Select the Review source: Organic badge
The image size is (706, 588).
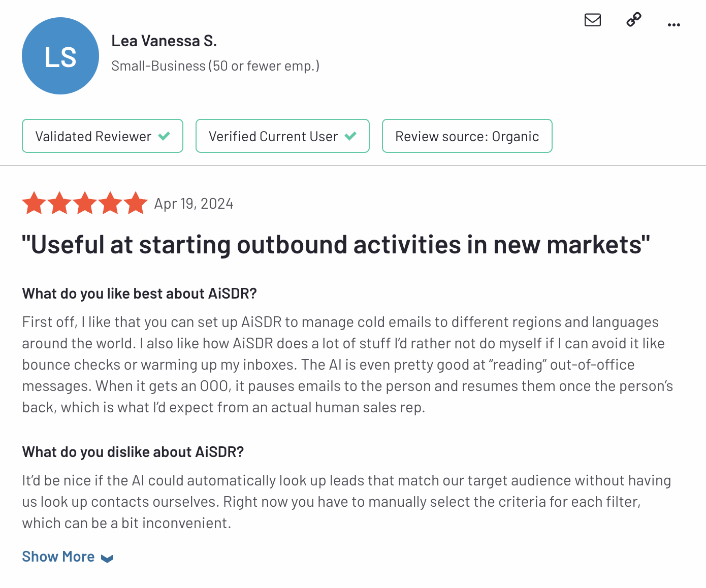point(467,136)
